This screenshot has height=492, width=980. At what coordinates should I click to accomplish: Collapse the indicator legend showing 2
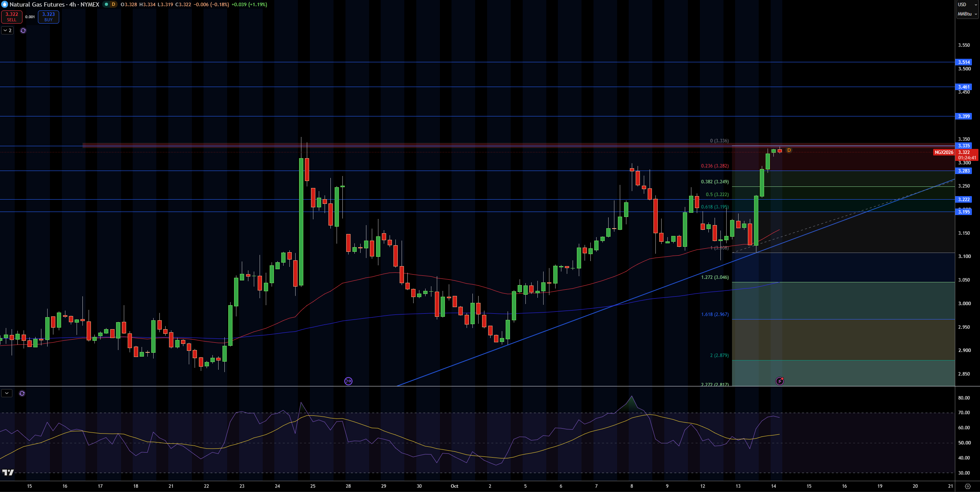click(7, 30)
